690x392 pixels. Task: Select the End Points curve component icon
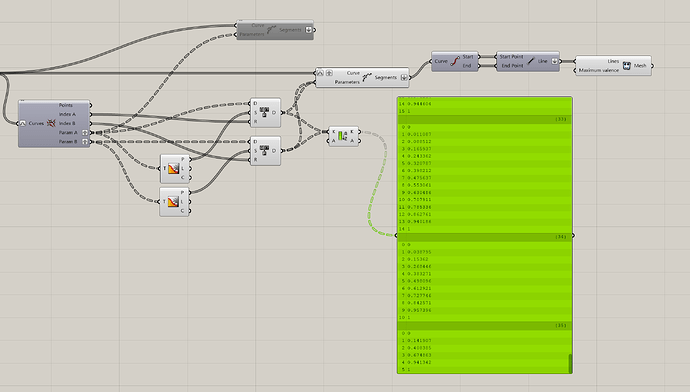(455, 61)
